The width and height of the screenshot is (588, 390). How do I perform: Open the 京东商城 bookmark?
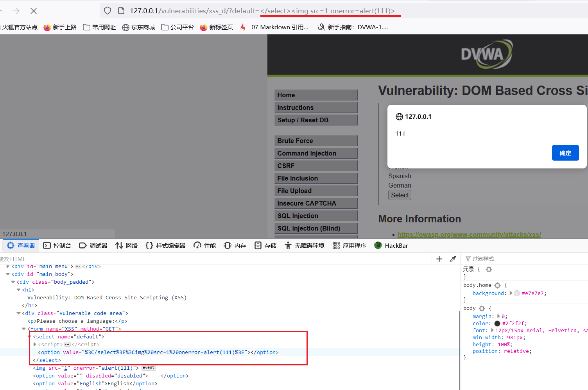(x=138, y=27)
